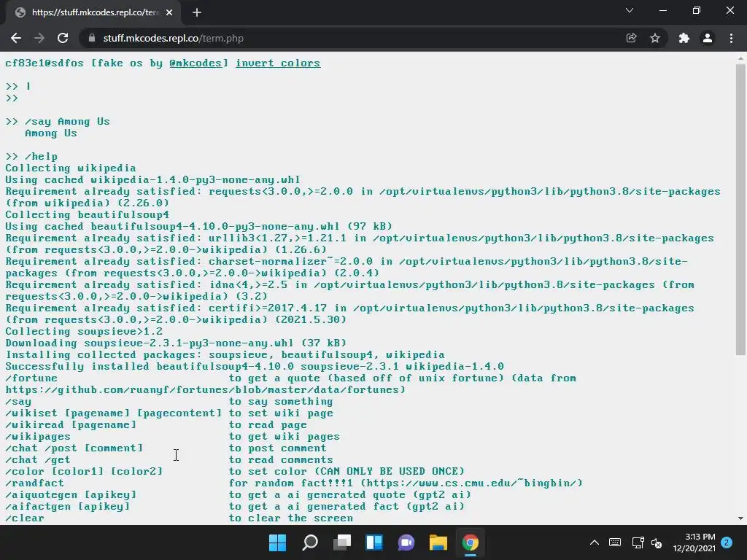The width and height of the screenshot is (747, 560).
Task: Follow the @mkcodes link
Action: 196,63
